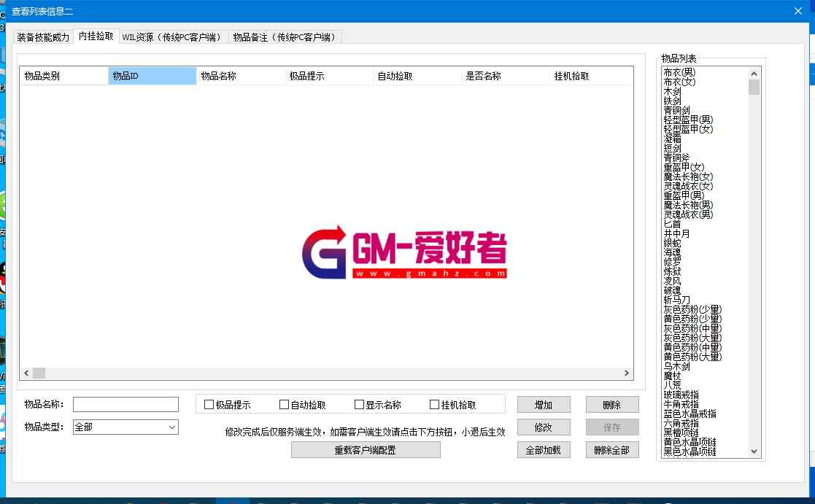Click the 物品名称 column header

(241, 76)
